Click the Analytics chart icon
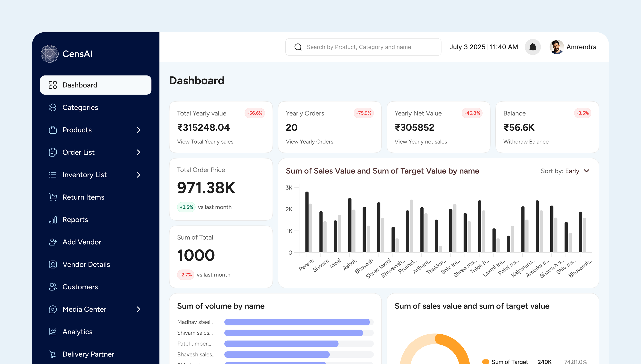Viewport: 641px width, 364px height. [53, 332]
